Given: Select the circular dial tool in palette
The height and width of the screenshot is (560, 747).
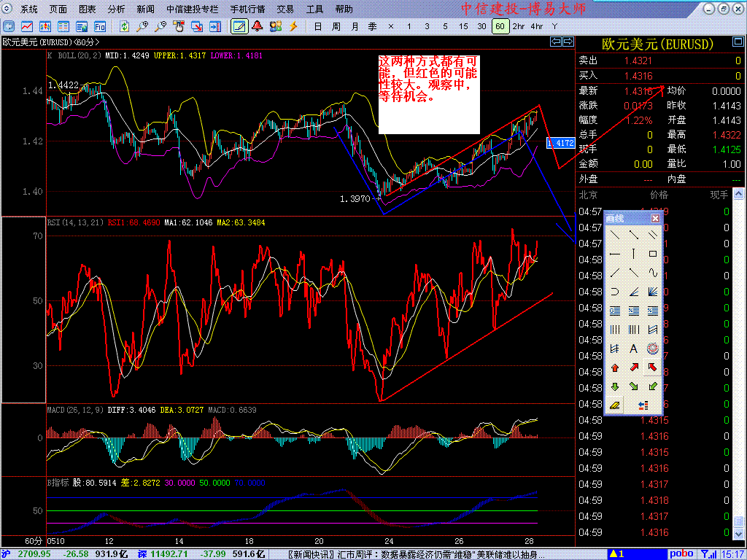Looking at the screenshot, I should click(x=653, y=349).
